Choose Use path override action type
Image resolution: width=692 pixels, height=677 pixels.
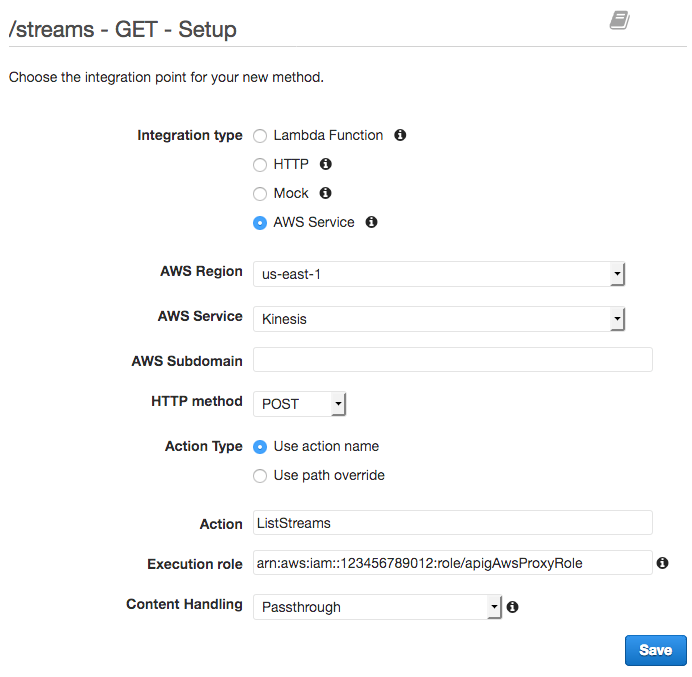click(260, 476)
